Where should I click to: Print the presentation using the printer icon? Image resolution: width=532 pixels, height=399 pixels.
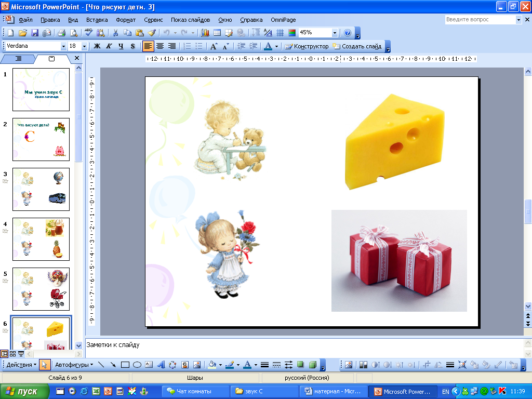point(61,33)
